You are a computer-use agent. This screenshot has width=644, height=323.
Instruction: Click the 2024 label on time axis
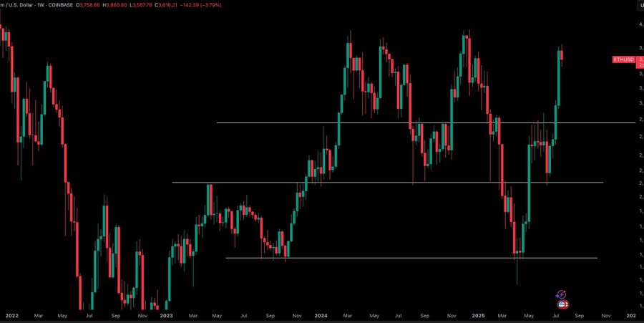click(x=321, y=316)
